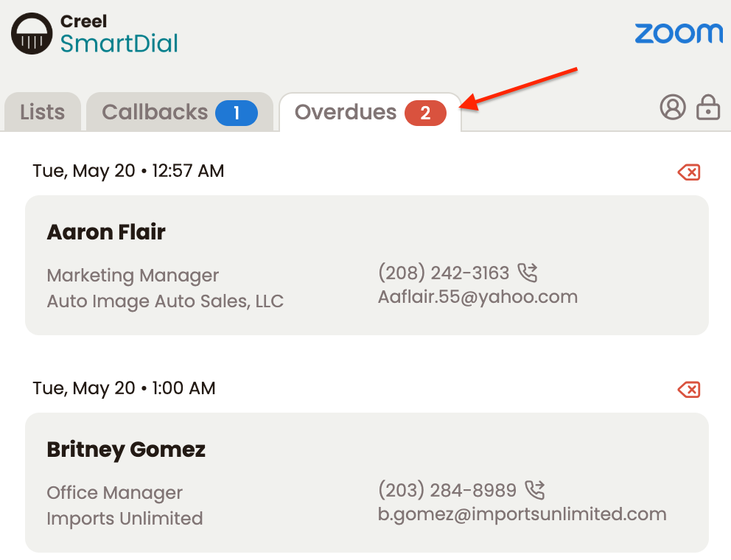This screenshot has height=560, width=731.
Task: Click email Aaflair.55@yahoo.com
Action: click(478, 297)
